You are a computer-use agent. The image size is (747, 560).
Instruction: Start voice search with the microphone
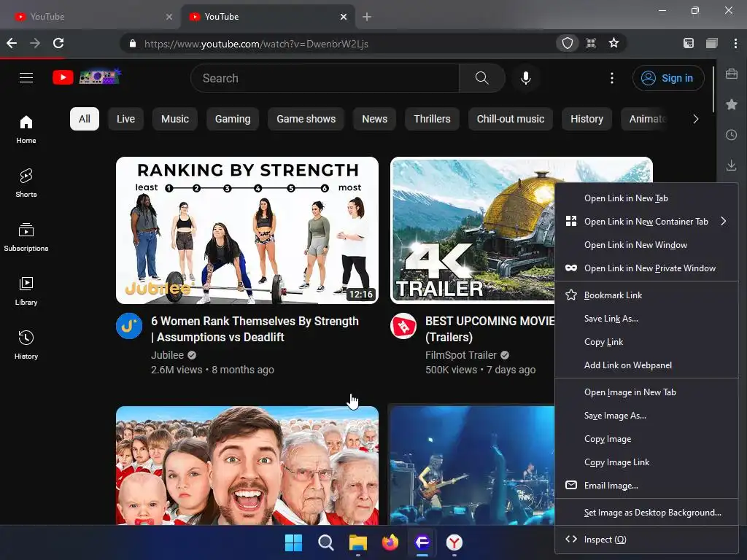pyautogui.click(x=525, y=78)
